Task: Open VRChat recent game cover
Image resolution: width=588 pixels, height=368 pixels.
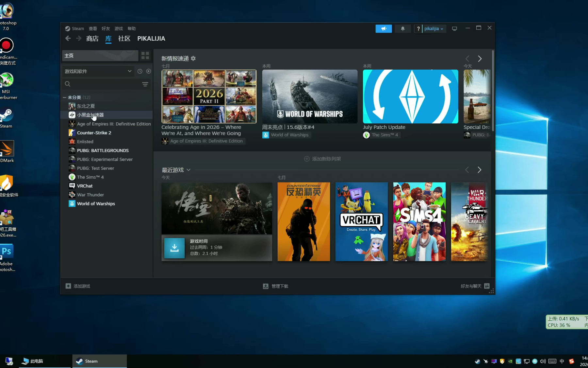Action: (x=362, y=222)
